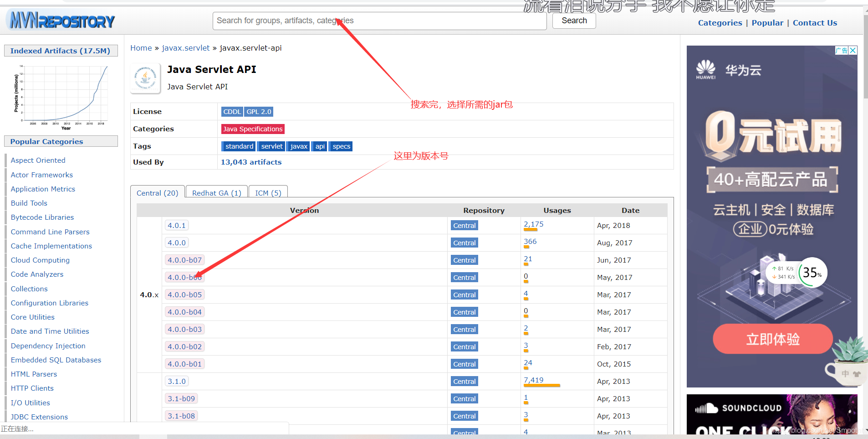Open the Aspect Oriented category
The image size is (868, 439).
pos(38,160)
